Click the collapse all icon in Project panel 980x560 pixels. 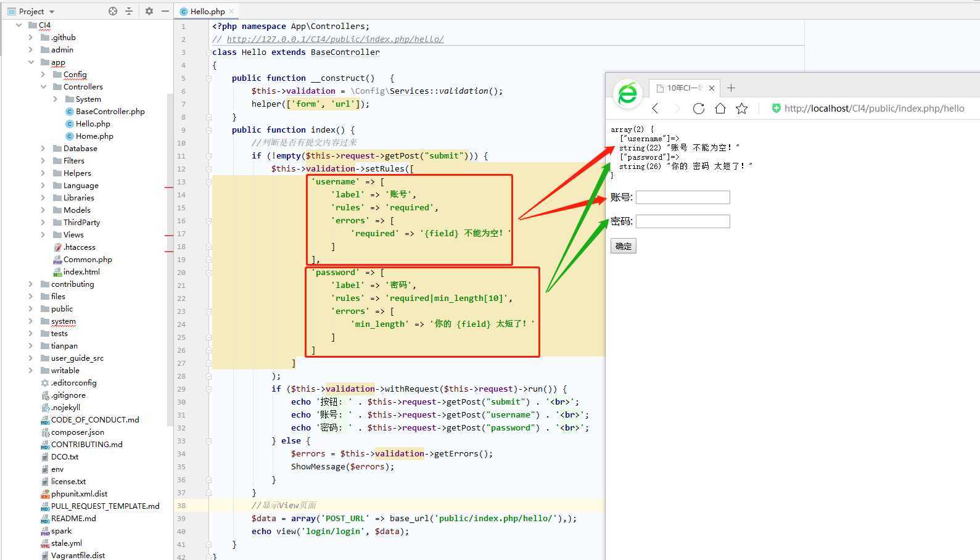(x=129, y=11)
